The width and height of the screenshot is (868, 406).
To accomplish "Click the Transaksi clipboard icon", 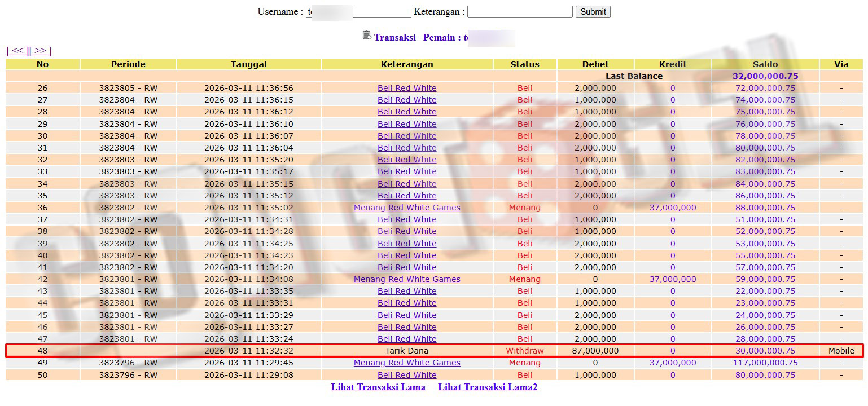I will [x=367, y=36].
